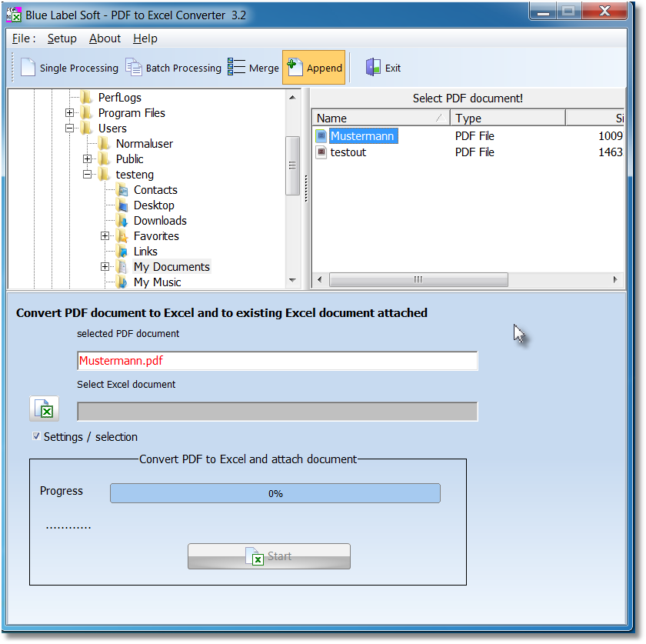Screen dimensions: 646x644
Task: Sort file list by Type column
Action: 508,118
